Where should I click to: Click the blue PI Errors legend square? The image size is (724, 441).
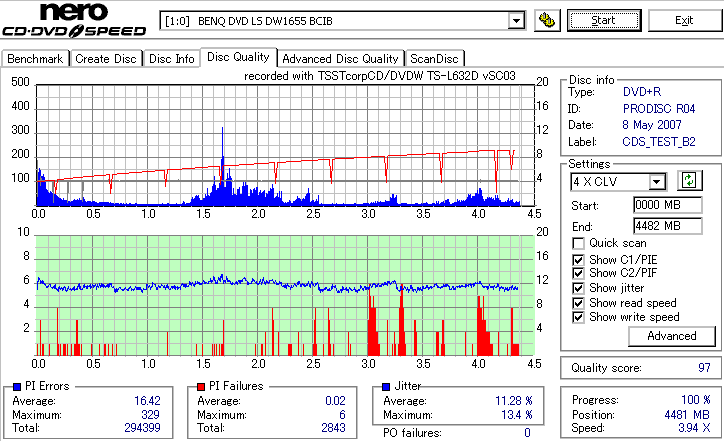point(17,387)
